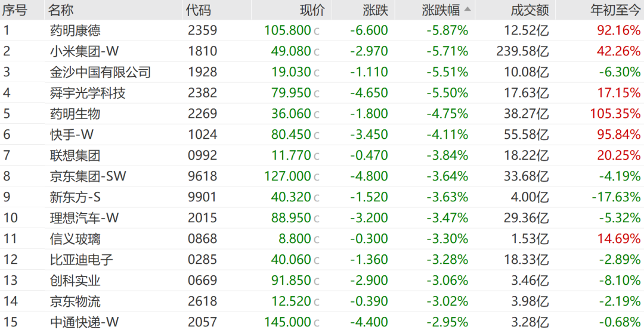Click 京东集团-SW price 127.000
This screenshot has height=330, width=644.
coord(287,176)
